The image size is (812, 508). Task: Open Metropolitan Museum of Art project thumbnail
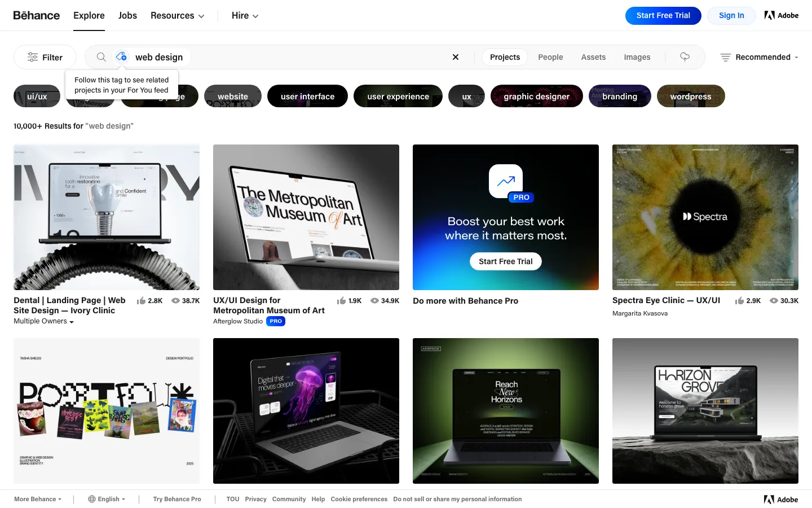[x=306, y=217]
